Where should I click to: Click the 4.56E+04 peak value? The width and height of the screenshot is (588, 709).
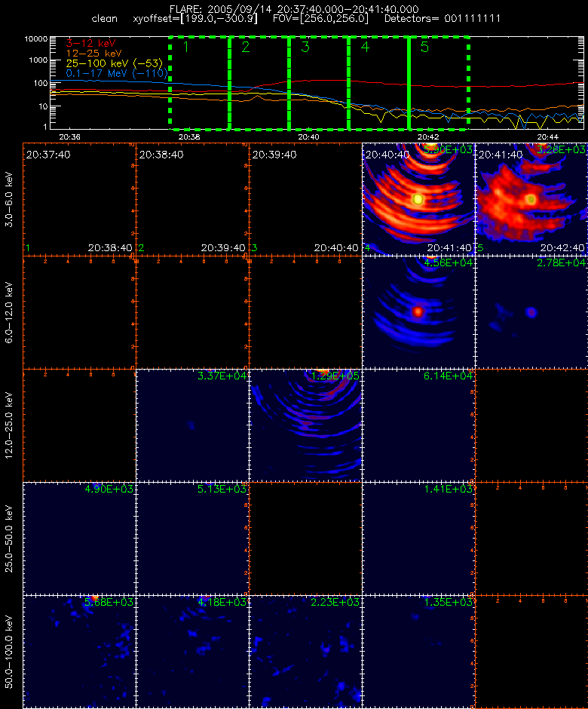449,262
